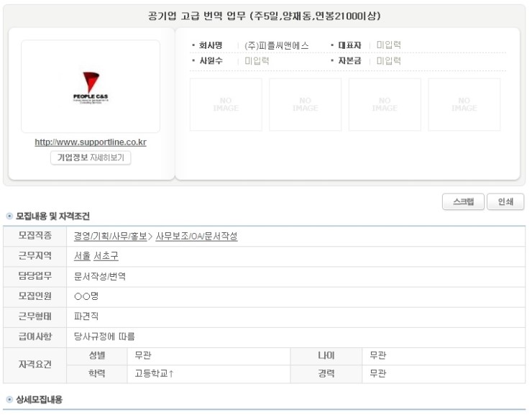Click the ○○명 value cell

pyautogui.click(x=296, y=297)
